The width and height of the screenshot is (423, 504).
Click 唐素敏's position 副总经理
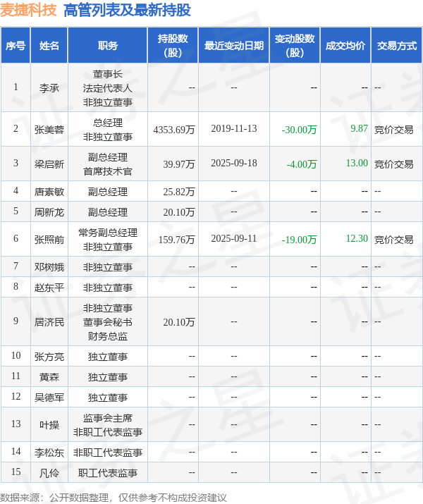(108, 192)
